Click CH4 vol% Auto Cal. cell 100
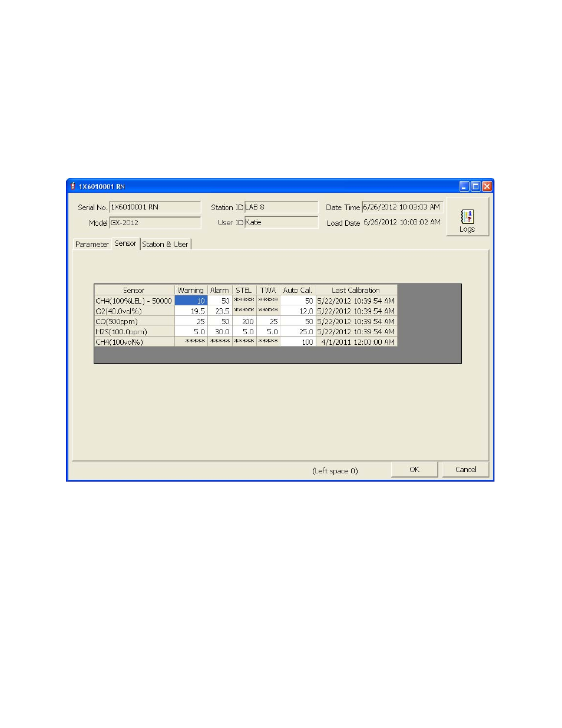The image size is (562, 728). click(x=297, y=342)
